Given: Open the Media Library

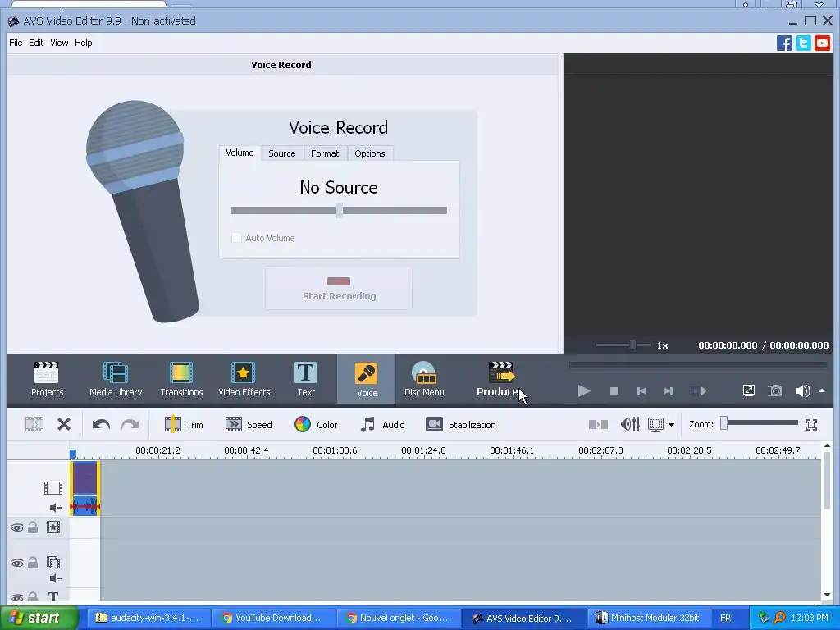Looking at the screenshot, I should tap(116, 379).
